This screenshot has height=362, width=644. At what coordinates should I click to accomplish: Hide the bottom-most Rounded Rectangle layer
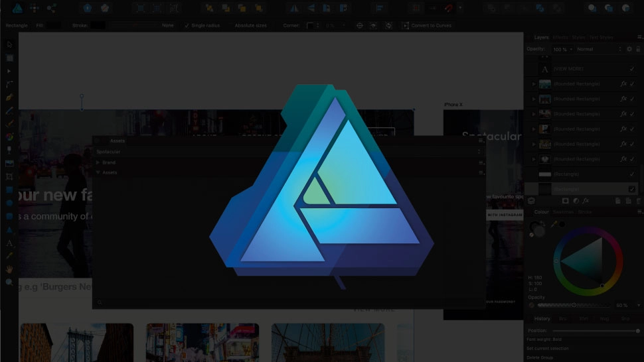(x=632, y=159)
